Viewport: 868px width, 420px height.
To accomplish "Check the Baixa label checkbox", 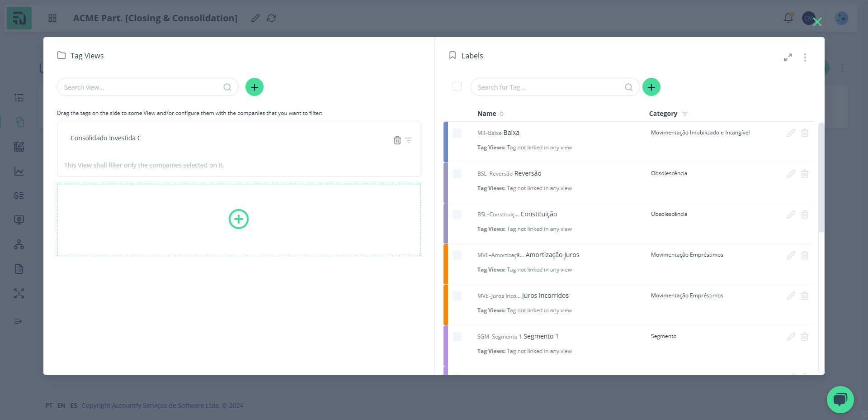I will (457, 133).
